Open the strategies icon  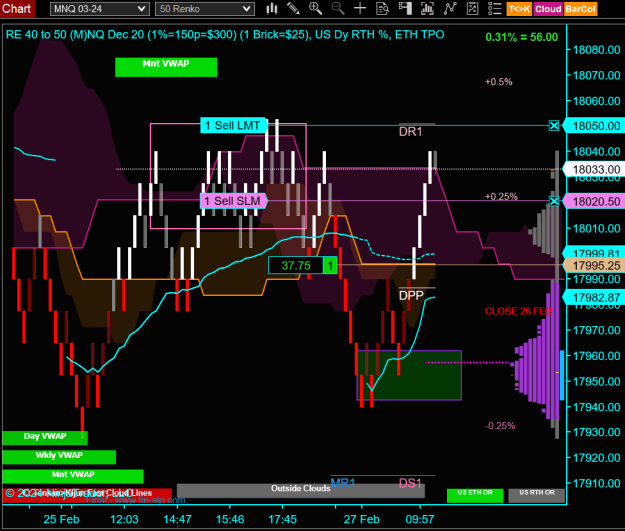tap(472, 8)
